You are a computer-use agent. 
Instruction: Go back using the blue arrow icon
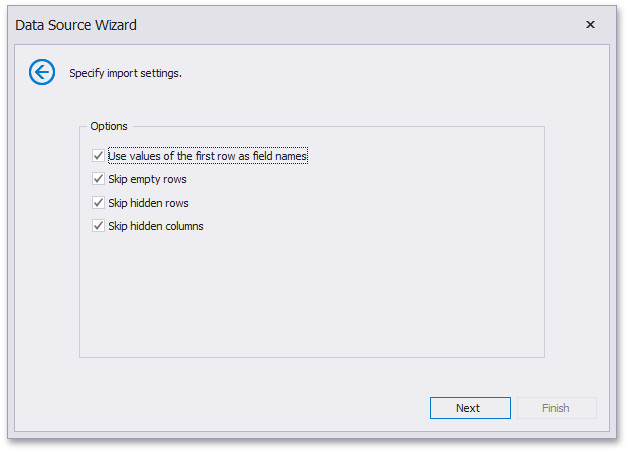42,72
